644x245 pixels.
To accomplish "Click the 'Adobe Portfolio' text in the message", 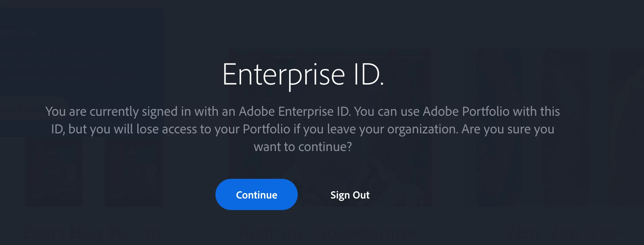I will [x=466, y=111].
